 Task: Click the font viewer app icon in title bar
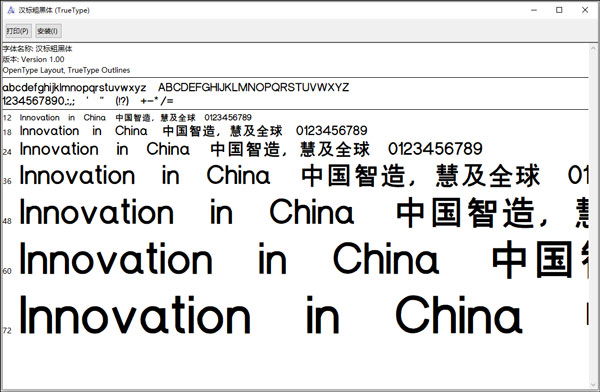click(10, 10)
